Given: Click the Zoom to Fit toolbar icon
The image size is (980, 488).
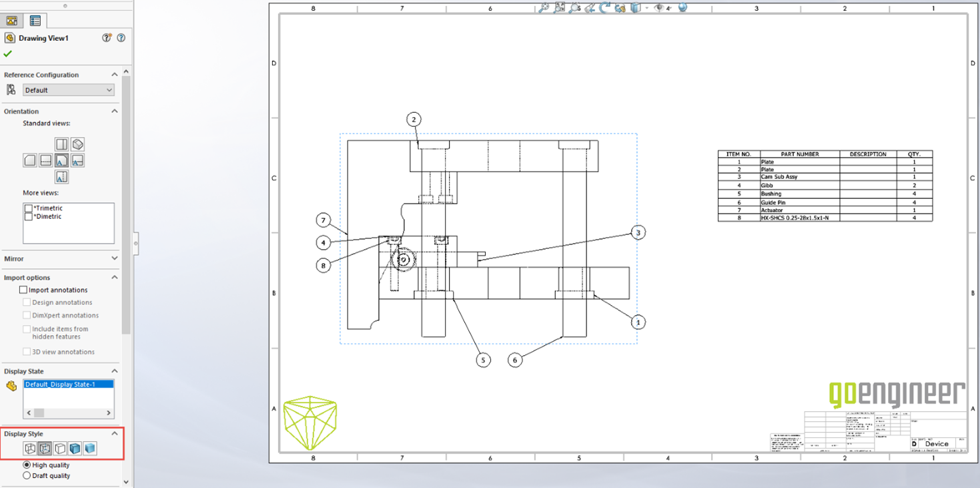Looking at the screenshot, I should [x=559, y=9].
